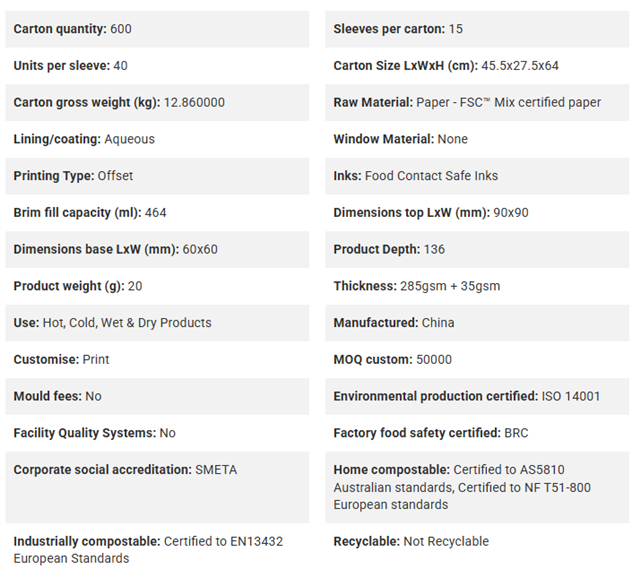Select Window Material None entry
640x577 pixels.
pyautogui.click(x=477, y=139)
